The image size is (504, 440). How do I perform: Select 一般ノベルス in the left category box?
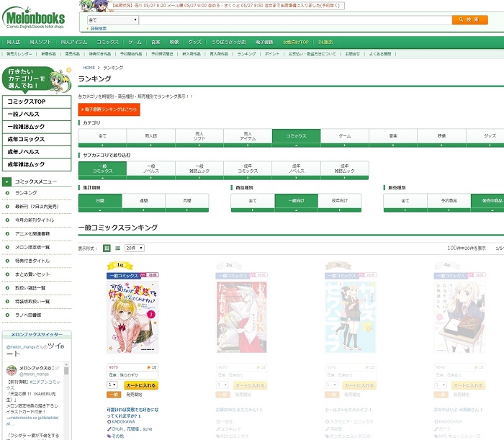pos(37,114)
